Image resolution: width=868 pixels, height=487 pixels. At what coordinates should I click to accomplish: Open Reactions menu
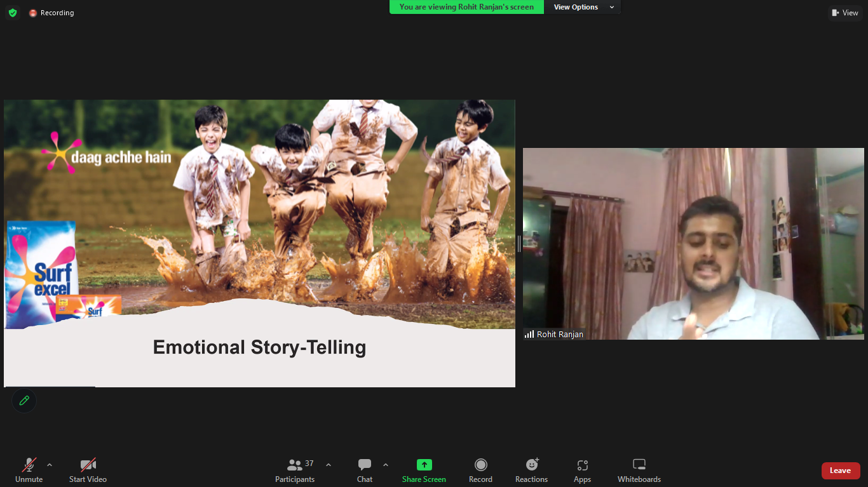[532, 470]
